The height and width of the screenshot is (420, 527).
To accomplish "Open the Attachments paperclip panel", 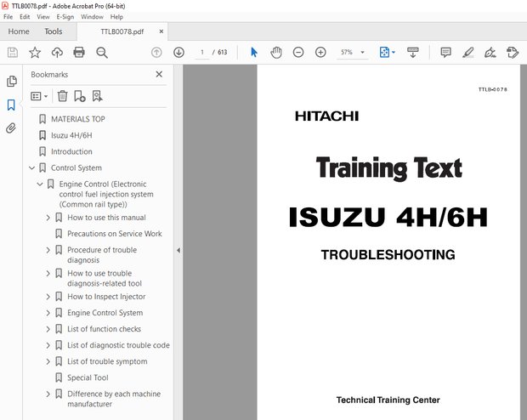I will [11, 128].
